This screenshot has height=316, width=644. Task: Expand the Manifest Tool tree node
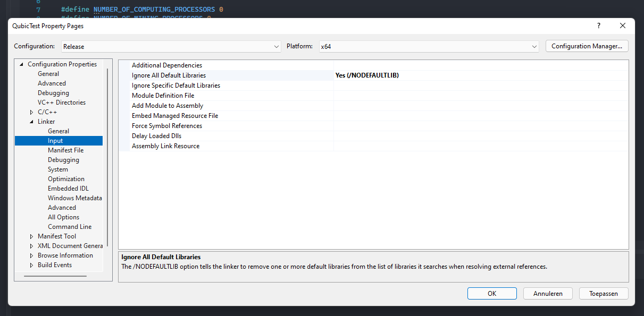(31, 236)
